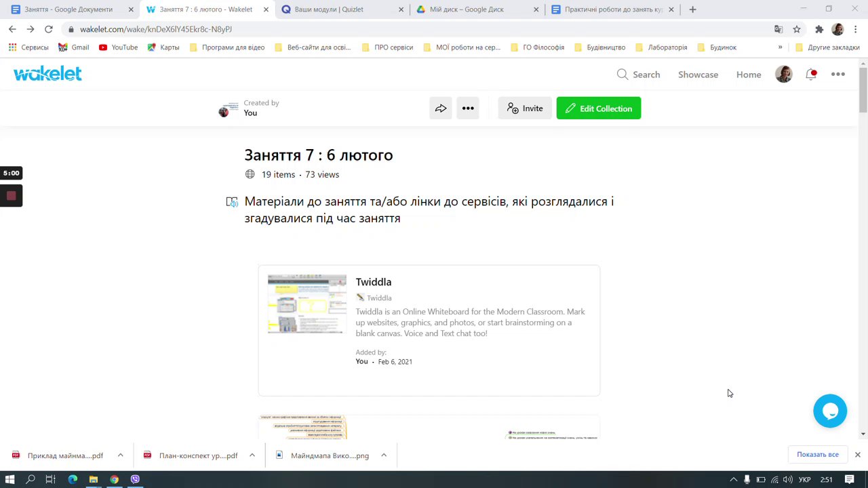Open Task View on taskbar
This screenshot has width=868, height=488.
pyautogui.click(x=50, y=479)
